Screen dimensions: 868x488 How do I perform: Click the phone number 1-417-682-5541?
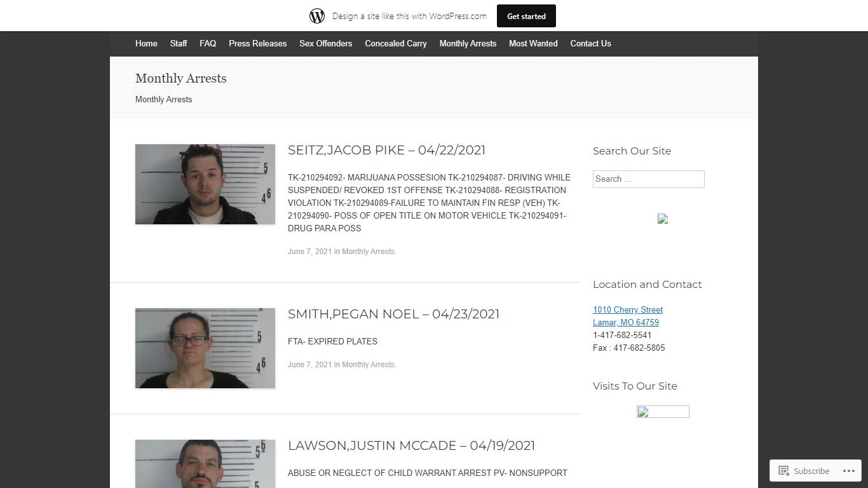click(622, 335)
